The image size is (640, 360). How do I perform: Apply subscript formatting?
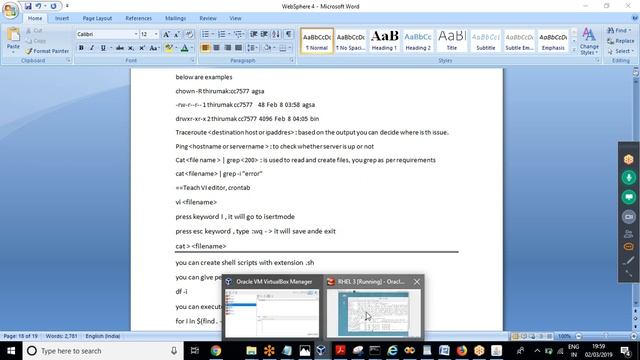tap(131, 48)
